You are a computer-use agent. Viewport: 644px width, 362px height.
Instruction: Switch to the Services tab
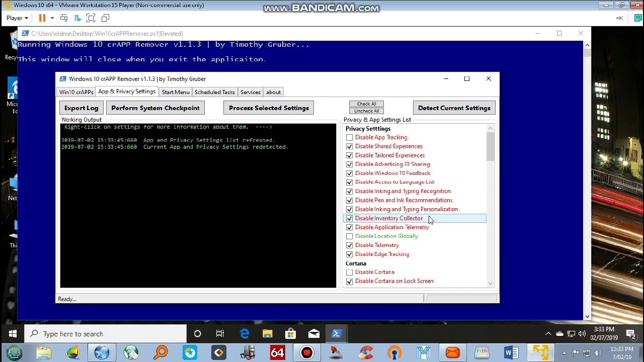pos(250,92)
